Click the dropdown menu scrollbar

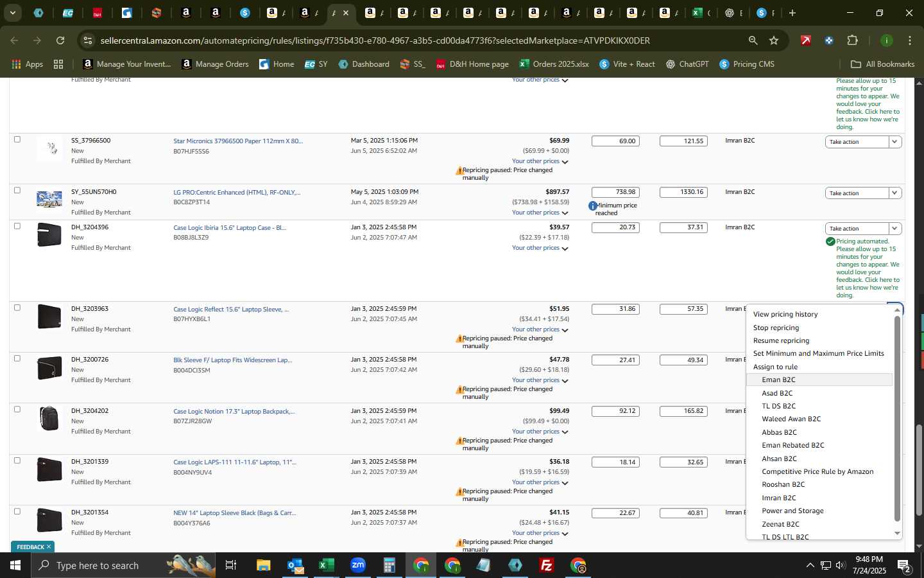tap(897, 418)
